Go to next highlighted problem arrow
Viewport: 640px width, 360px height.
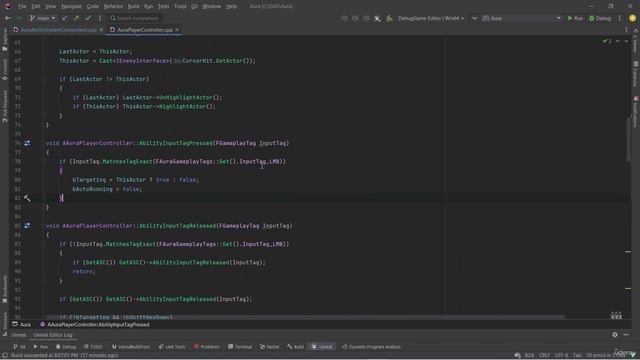coord(626,41)
